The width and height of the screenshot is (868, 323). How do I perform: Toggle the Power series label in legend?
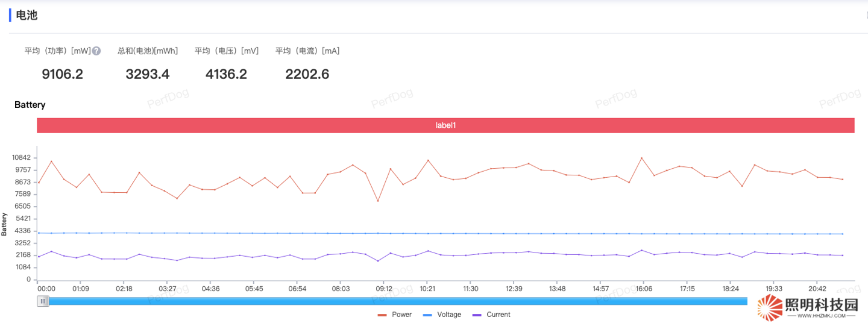tap(401, 315)
